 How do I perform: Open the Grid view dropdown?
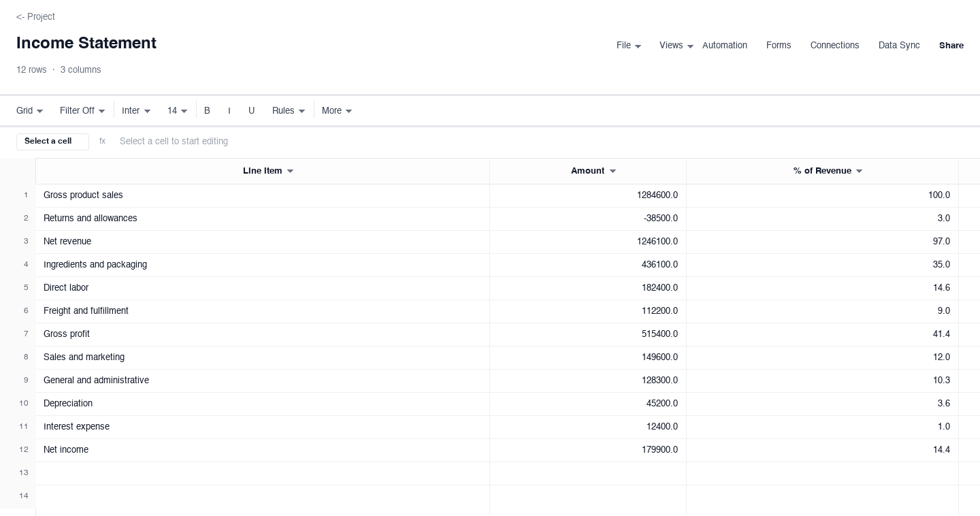click(x=30, y=110)
